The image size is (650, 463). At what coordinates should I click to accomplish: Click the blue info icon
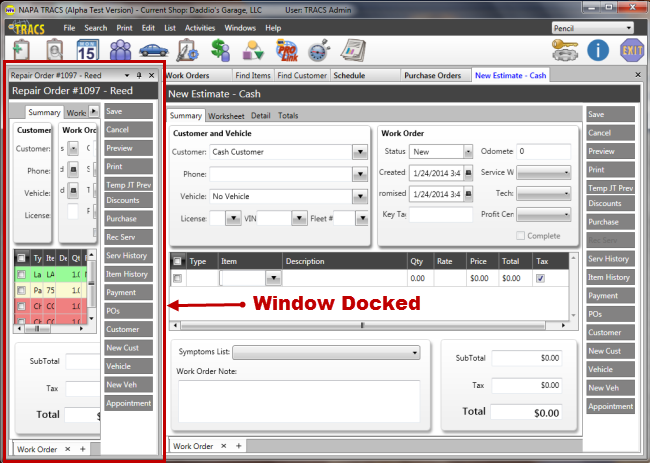[x=598, y=51]
